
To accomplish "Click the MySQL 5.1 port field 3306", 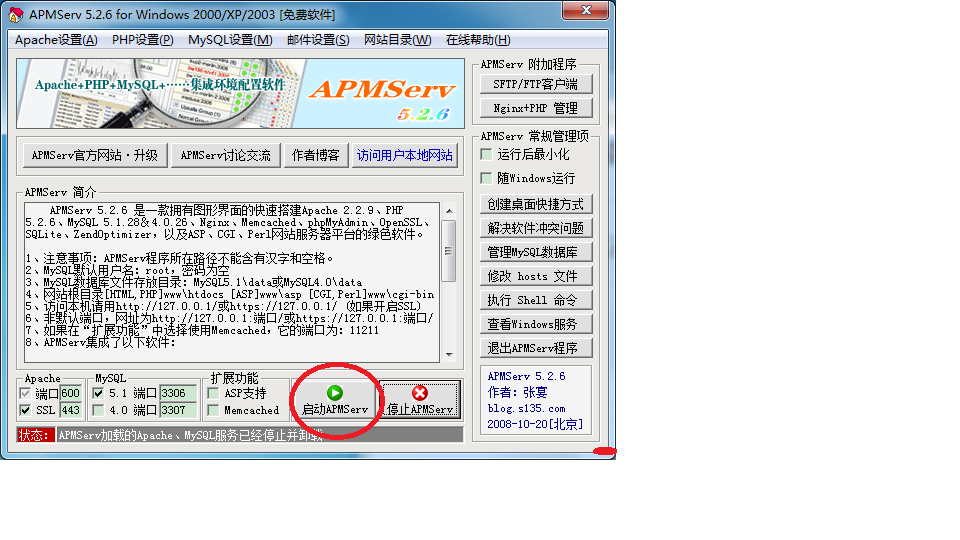I will click(178, 393).
